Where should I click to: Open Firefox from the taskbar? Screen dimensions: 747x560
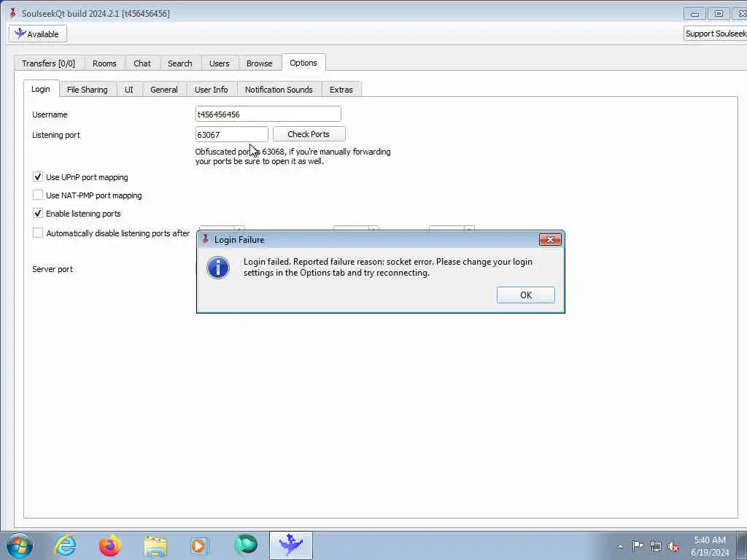tap(110, 545)
